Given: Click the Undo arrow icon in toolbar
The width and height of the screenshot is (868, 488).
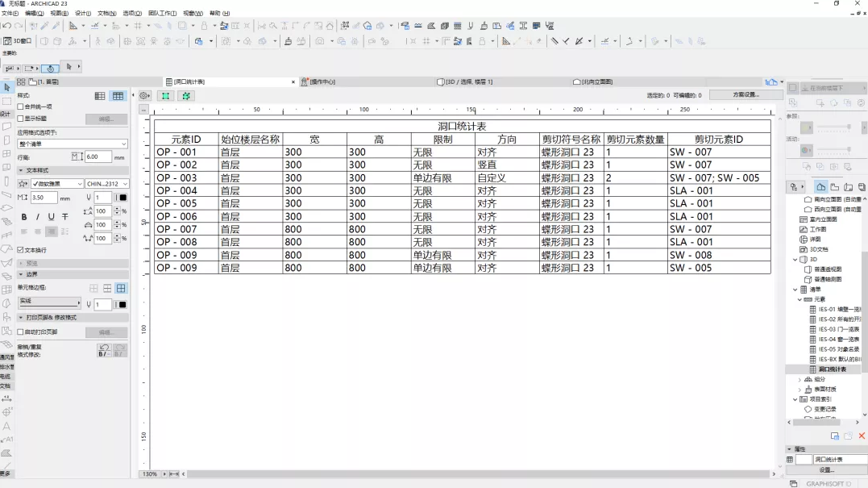Looking at the screenshot, I should pyautogui.click(x=6, y=26).
